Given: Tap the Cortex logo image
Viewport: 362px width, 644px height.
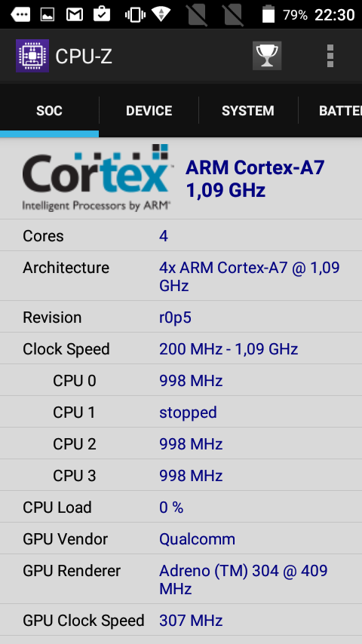Looking at the screenshot, I should tap(96, 177).
